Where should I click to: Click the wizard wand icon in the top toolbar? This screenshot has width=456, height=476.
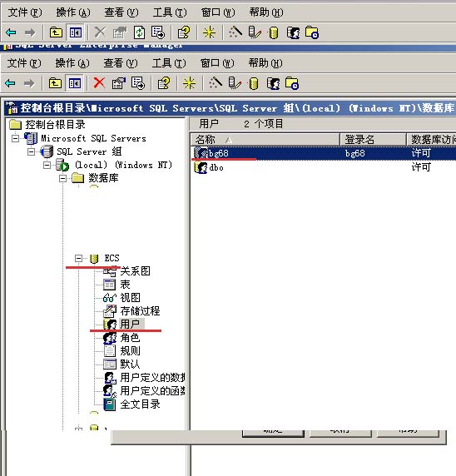point(235,32)
